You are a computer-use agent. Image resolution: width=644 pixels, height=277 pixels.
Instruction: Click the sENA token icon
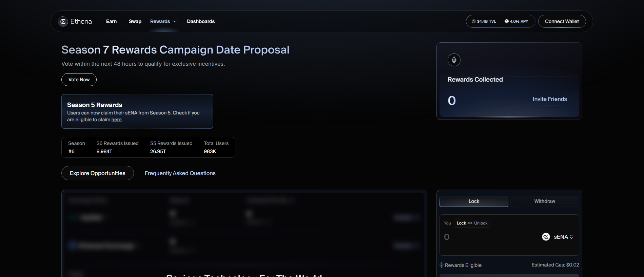coord(546,237)
